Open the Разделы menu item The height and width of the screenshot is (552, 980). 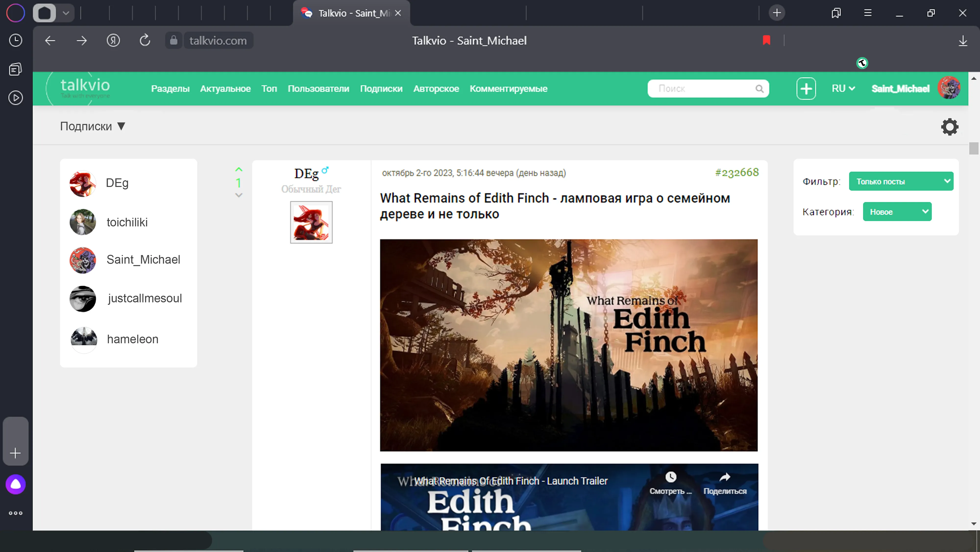click(170, 89)
